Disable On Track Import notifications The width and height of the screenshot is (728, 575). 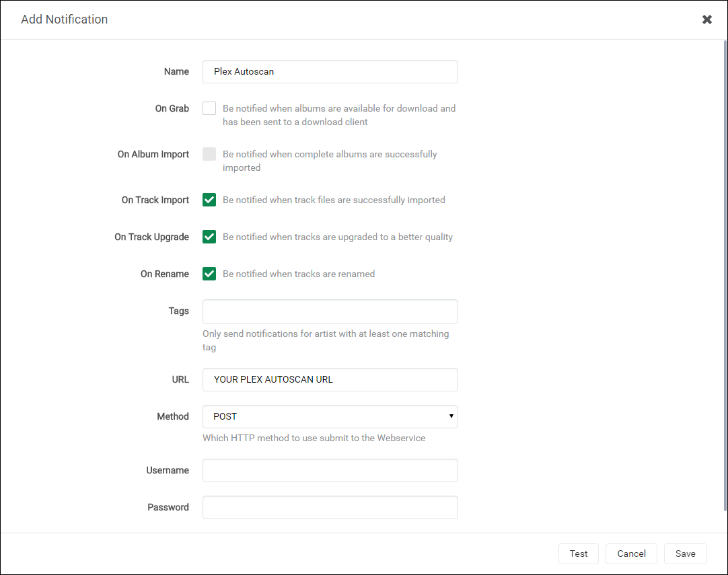[209, 200]
